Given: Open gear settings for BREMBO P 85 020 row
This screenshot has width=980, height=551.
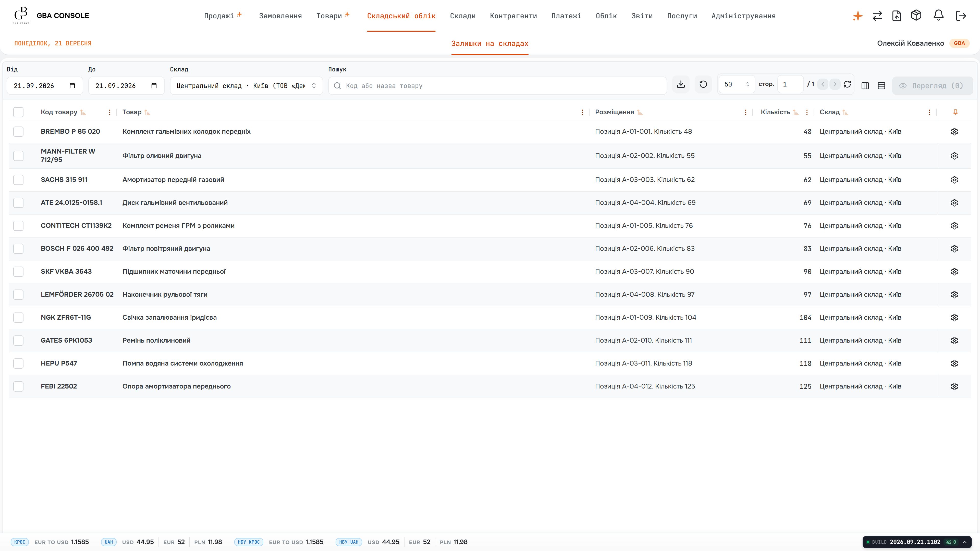Looking at the screenshot, I should point(954,132).
